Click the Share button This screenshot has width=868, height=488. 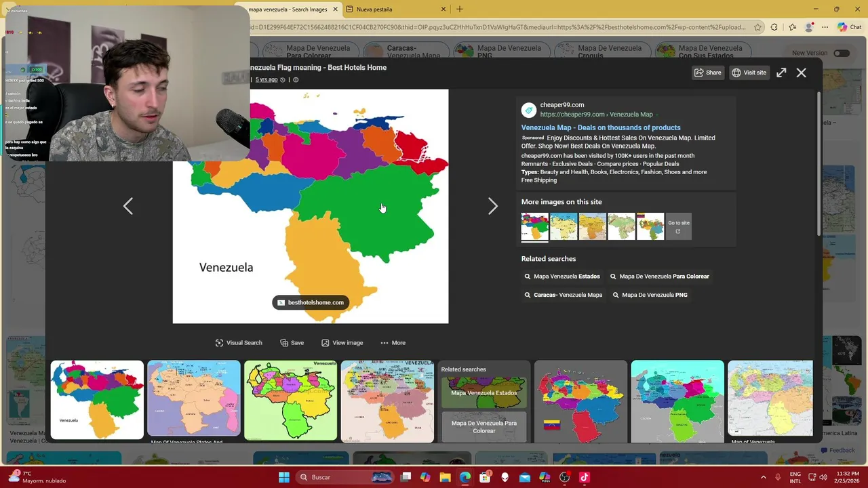[x=708, y=73]
